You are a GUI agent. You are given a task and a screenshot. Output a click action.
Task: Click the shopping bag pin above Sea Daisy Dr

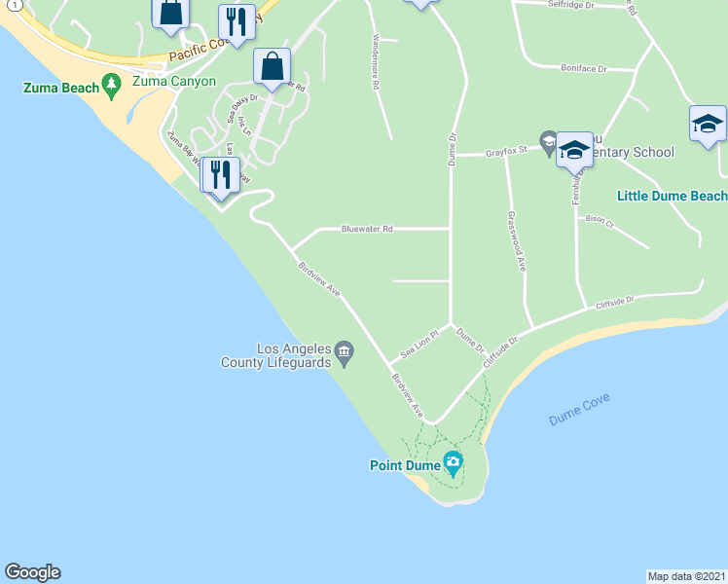pyautogui.click(x=273, y=69)
